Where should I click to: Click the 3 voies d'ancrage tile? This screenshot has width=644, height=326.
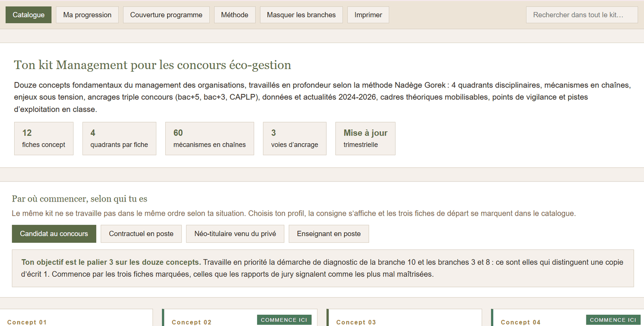point(295,139)
